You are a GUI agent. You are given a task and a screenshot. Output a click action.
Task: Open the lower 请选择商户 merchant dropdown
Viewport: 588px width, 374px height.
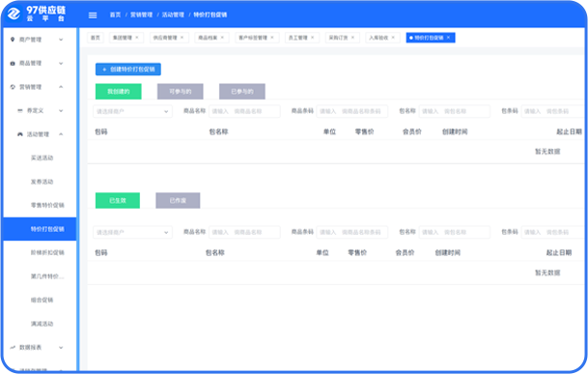coord(132,233)
